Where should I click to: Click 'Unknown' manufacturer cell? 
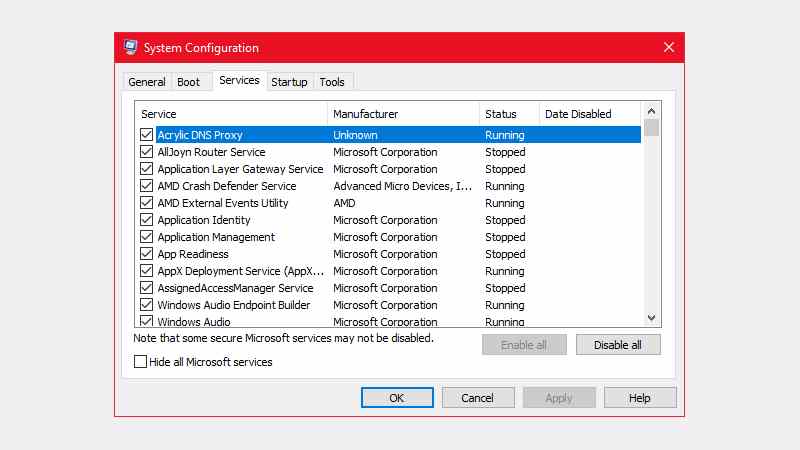pos(356,135)
